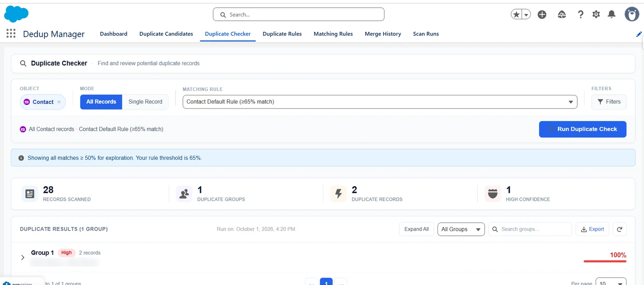The height and width of the screenshot is (285, 644).
Task: Expand Group 1 chevron
Action: tap(23, 258)
